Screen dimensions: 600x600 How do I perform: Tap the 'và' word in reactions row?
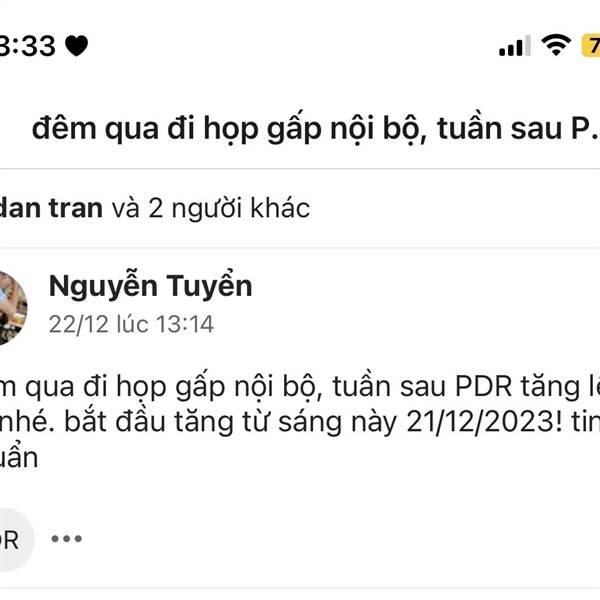[x=125, y=209]
